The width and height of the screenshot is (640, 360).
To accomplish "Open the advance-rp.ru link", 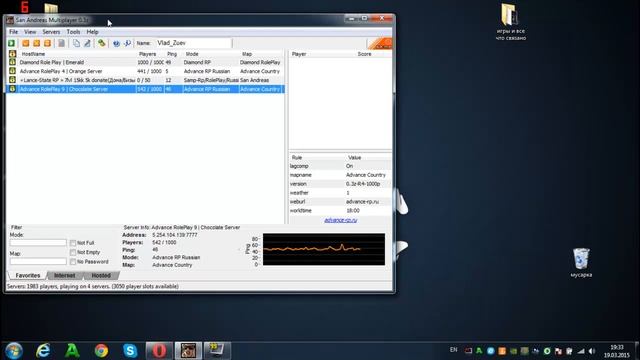I will coord(340,220).
